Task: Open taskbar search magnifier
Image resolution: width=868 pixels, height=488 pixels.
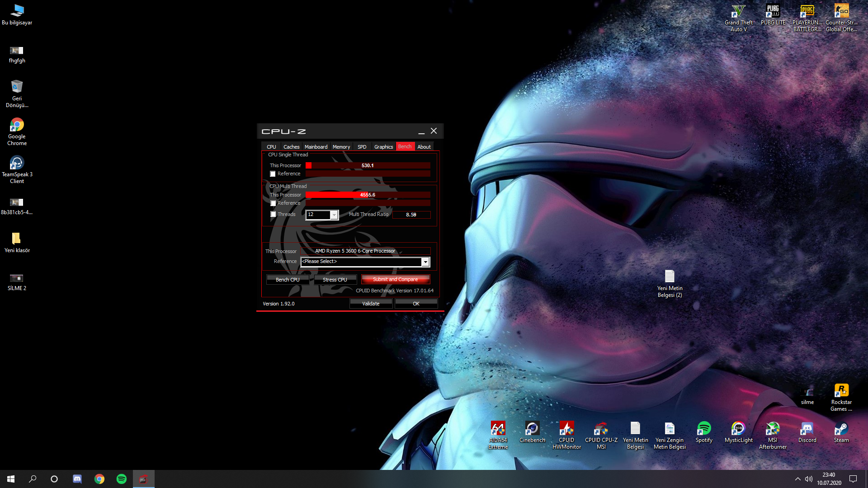Action: 33,479
